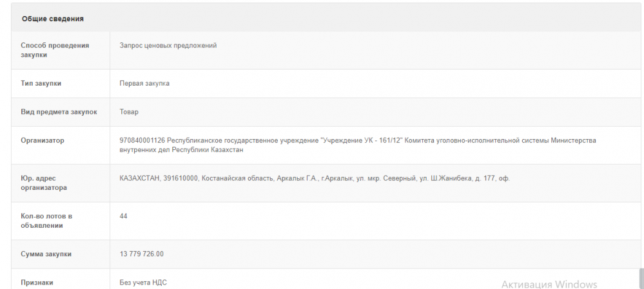This screenshot has width=644, height=289.
Task: Select the "Первая закупка" value
Action: click(x=144, y=84)
